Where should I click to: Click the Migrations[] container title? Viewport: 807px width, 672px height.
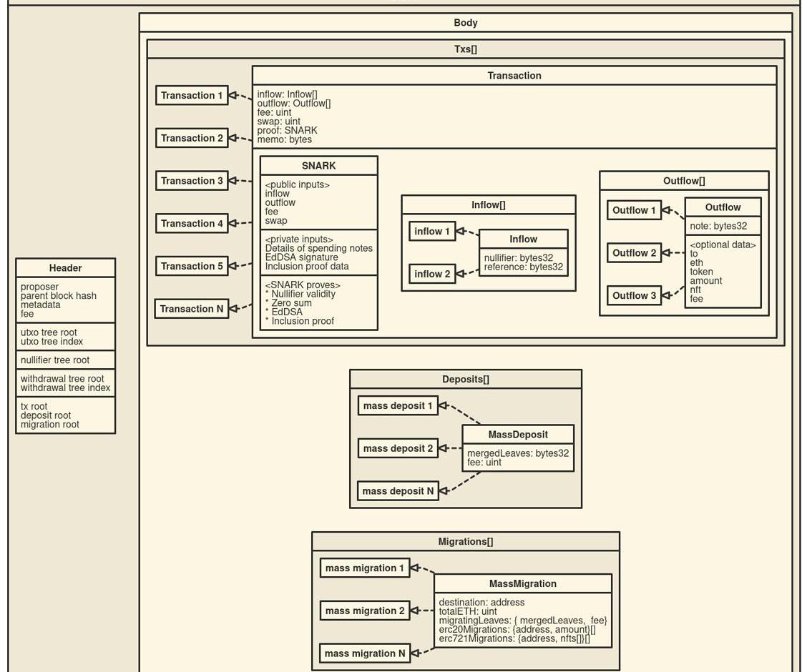(465, 541)
